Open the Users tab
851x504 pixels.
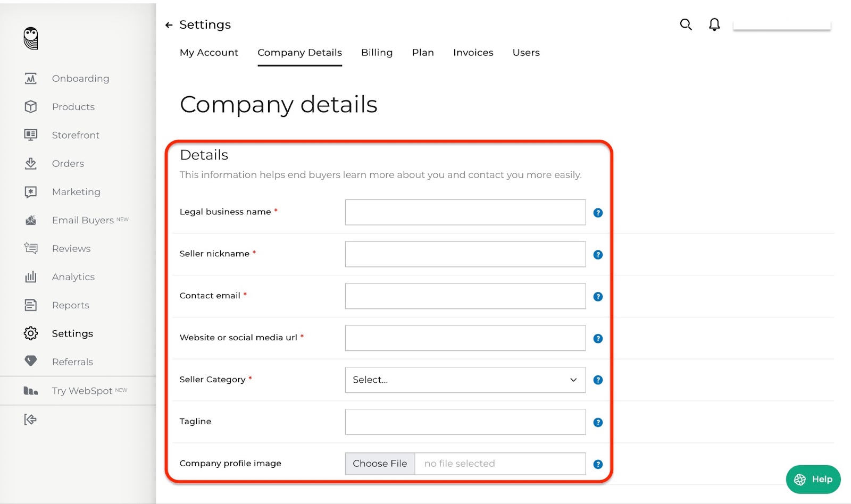pyautogui.click(x=526, y=53)
